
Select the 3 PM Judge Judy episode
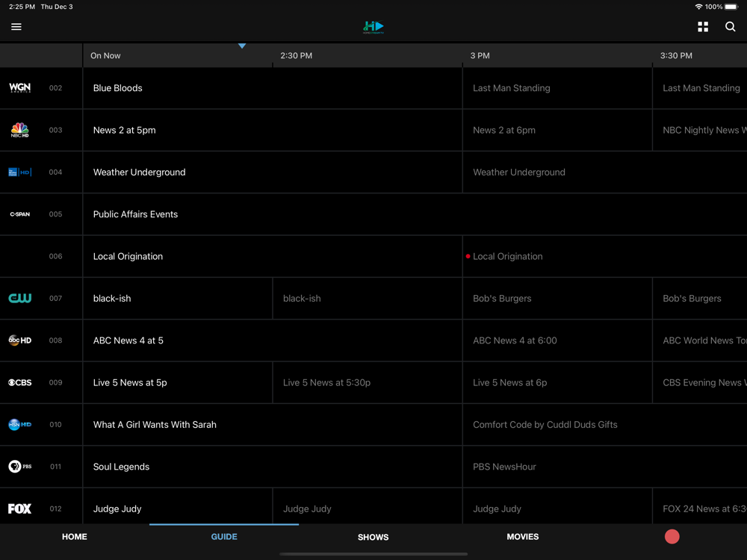(557, 506)
